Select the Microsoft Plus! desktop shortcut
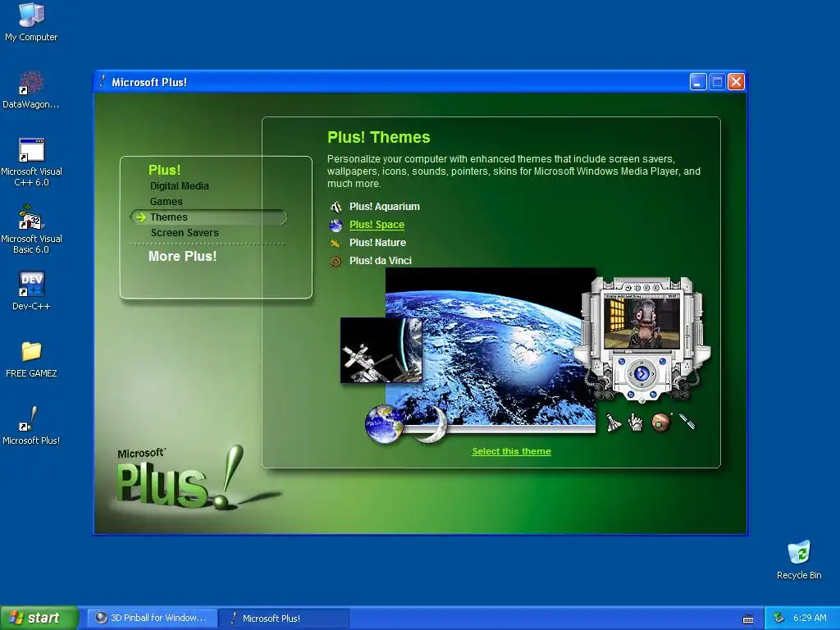The width and height of the screenshot is (840, 630). (31, 426)
